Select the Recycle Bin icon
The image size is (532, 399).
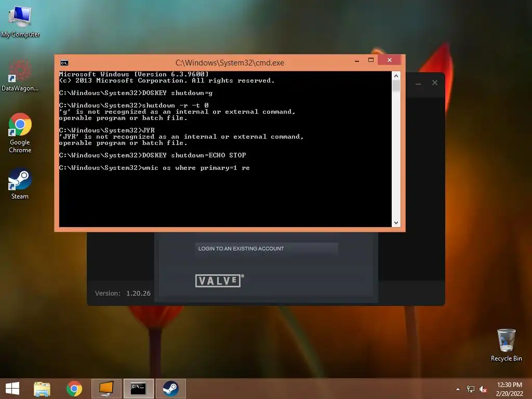(x=506, y=345)
